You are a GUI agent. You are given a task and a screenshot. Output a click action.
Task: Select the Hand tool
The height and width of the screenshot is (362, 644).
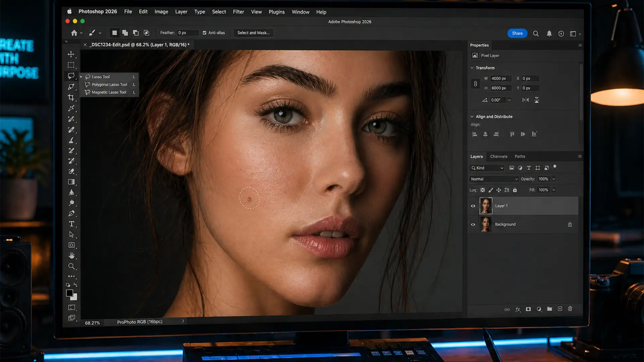tap(71, 255)
